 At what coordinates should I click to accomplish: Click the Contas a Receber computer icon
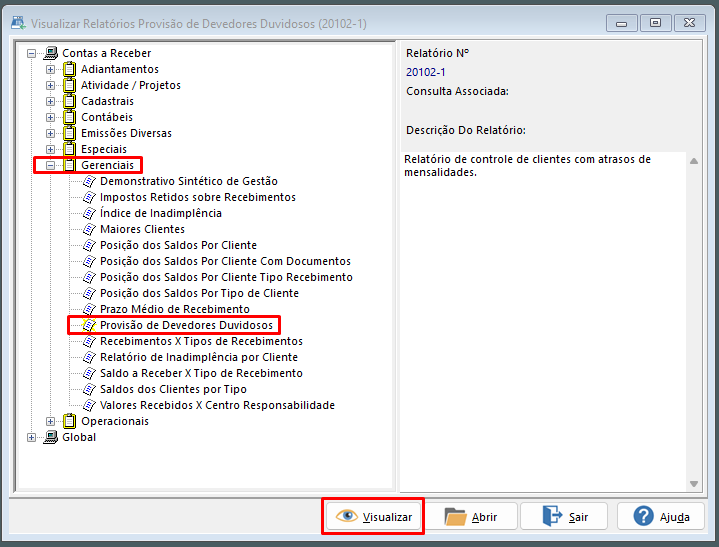(51, 53)
